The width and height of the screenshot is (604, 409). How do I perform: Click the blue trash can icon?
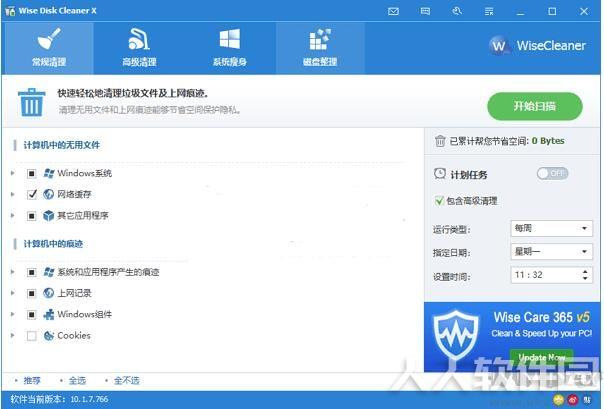click(x=31, y=102)
